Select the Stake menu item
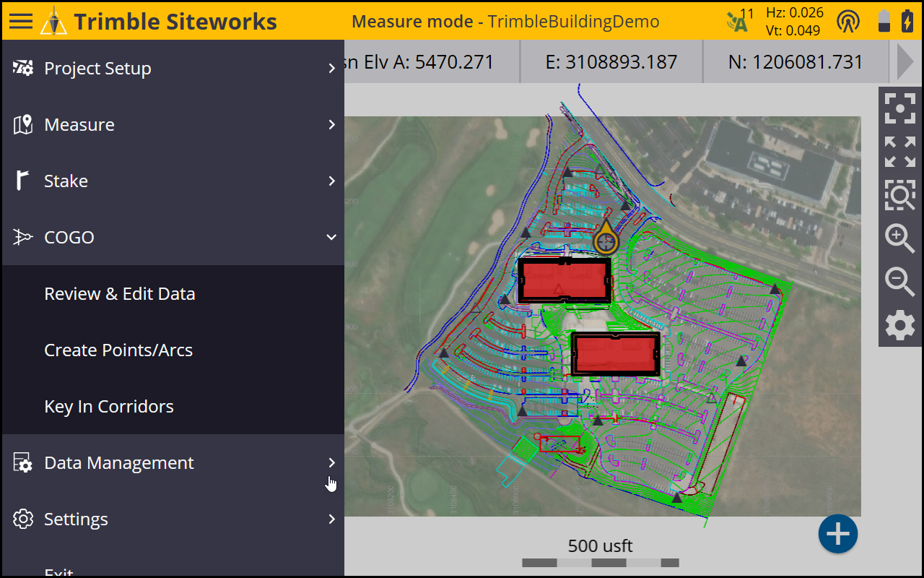The image size is (924, 578). point(173,181)
